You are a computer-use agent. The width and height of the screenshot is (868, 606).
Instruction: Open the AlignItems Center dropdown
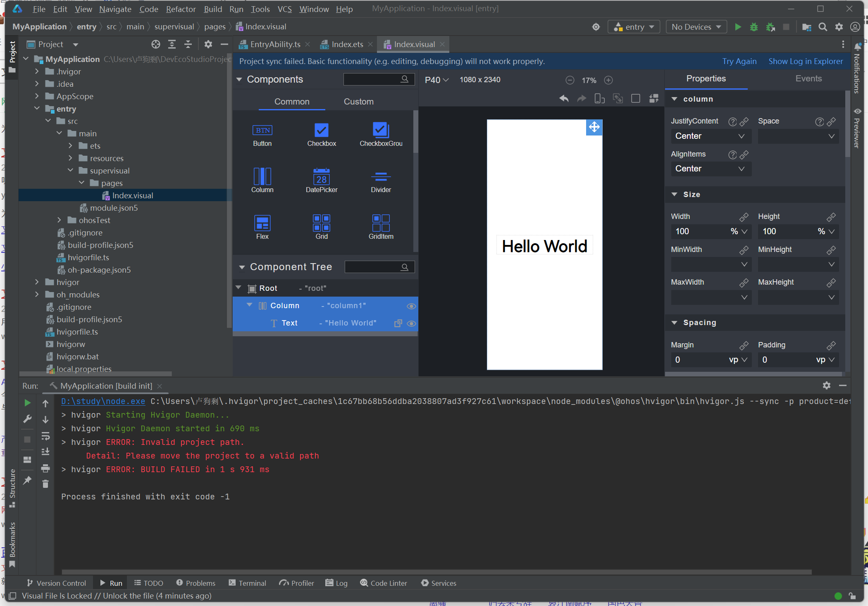(711, 169)
